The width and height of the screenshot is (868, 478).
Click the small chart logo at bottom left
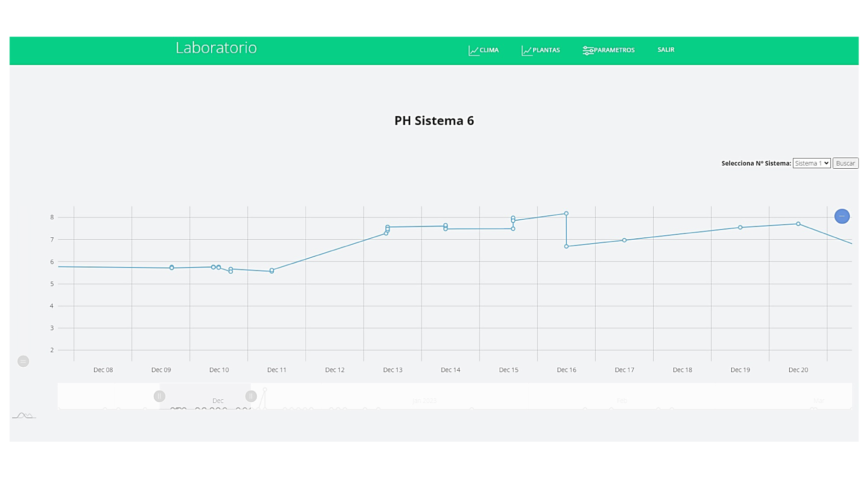(x=24, y=415)
